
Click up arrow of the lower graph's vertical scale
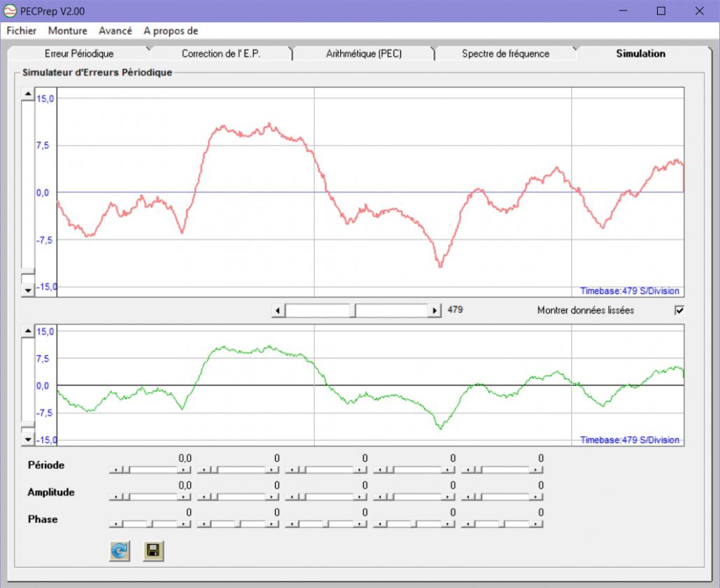(x=28, y=330)
